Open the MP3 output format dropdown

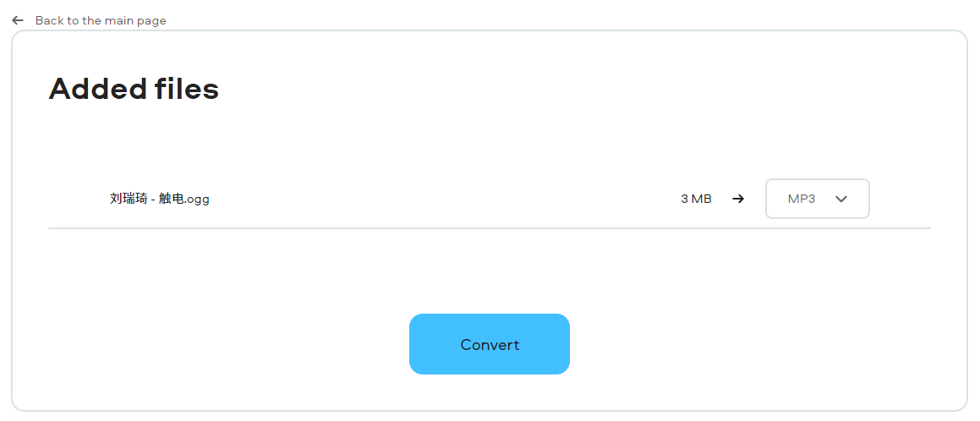pyautogui.click(x=817, y=200)
